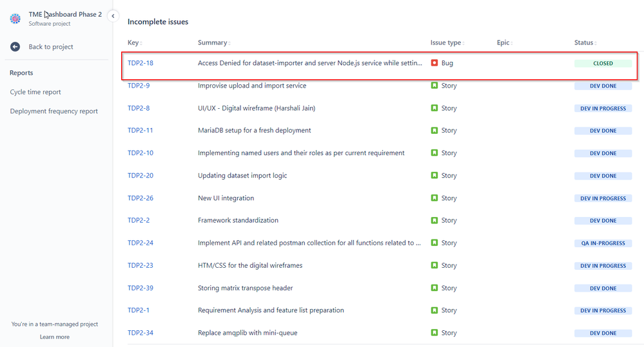Screen dimensions: 644x347
Task: Click the Story icon in New UI integration row
Action: 434,198
